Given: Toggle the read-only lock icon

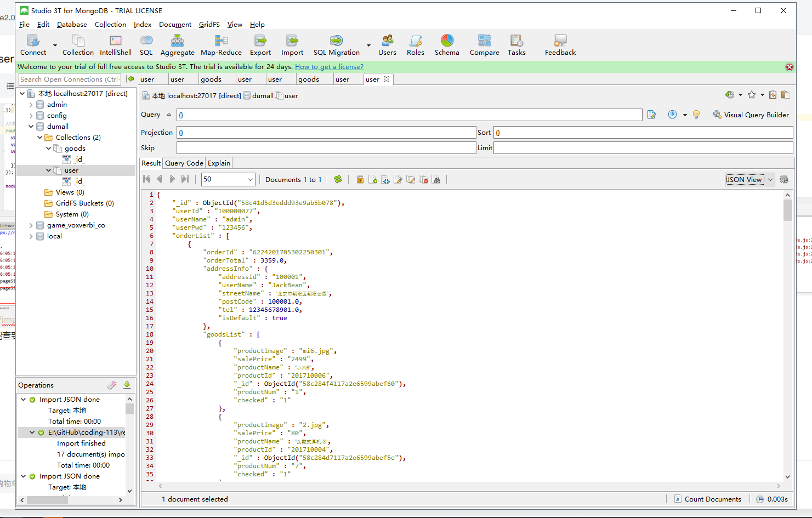Looking at the screenshot, I should click(360, 179).
